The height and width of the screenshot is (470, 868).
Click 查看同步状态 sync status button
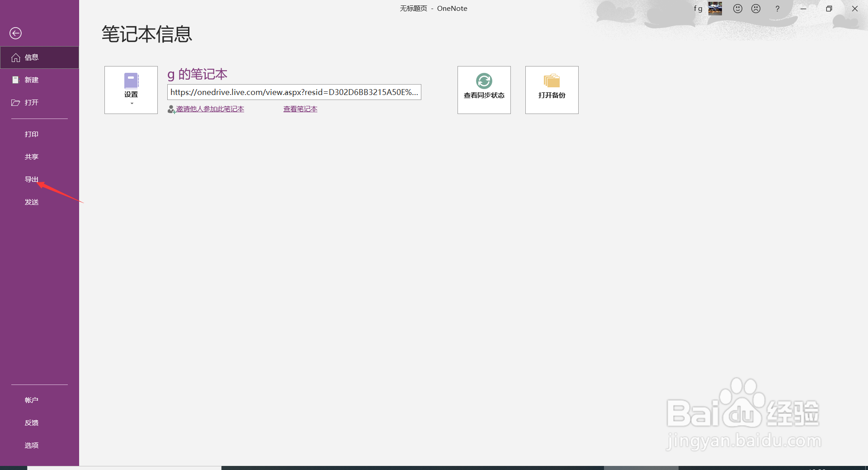tap(484, 90)
